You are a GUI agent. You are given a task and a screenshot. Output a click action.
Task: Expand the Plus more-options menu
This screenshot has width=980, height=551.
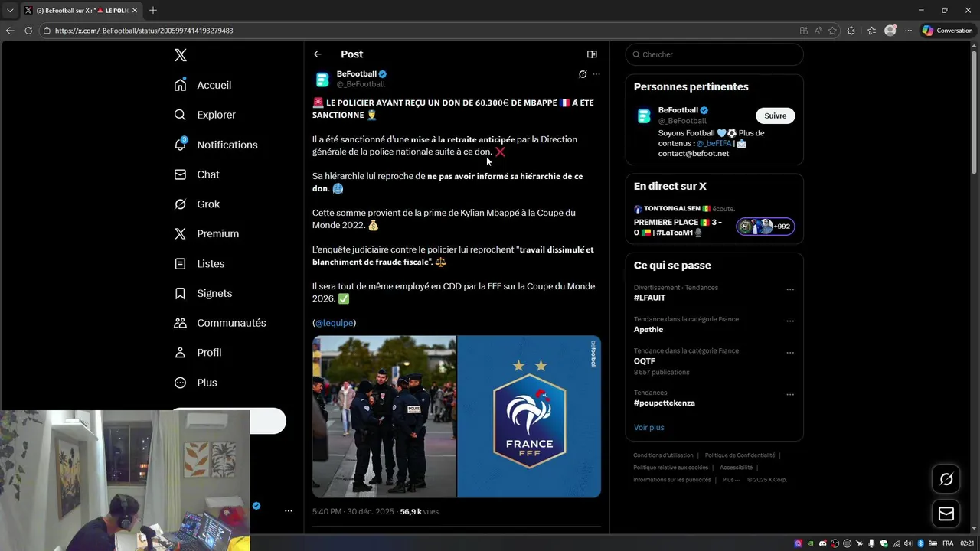[196, 383]
